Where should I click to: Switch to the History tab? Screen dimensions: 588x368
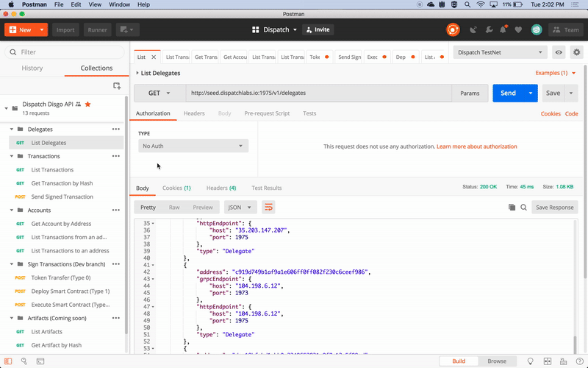[x=32, y=68]
